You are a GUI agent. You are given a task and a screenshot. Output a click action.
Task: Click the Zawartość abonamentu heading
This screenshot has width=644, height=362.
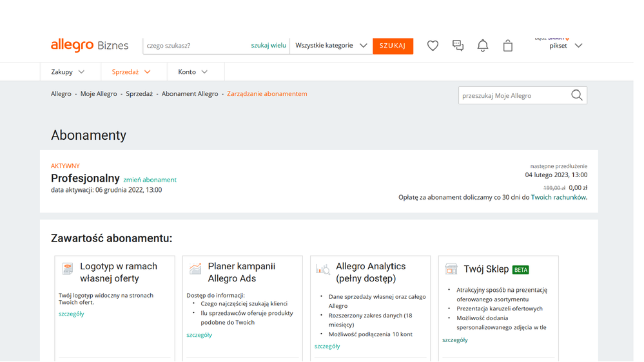click(112, 238)
